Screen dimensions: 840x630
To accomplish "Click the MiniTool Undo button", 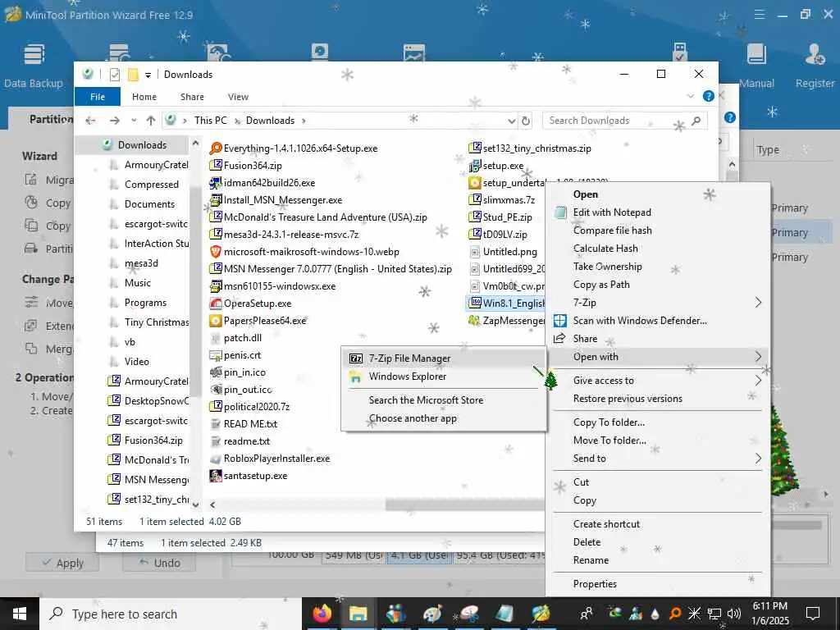I will pyautogui.click(x=159, y=563).
